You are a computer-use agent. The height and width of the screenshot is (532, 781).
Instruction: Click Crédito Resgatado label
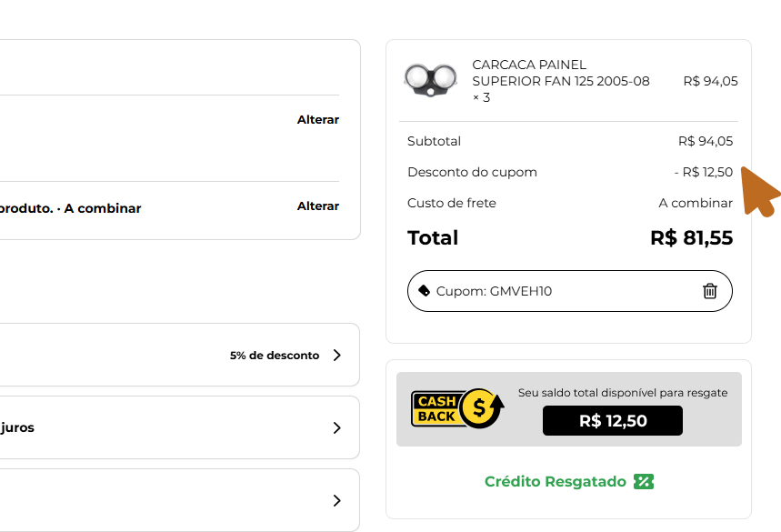coord(556,482)
